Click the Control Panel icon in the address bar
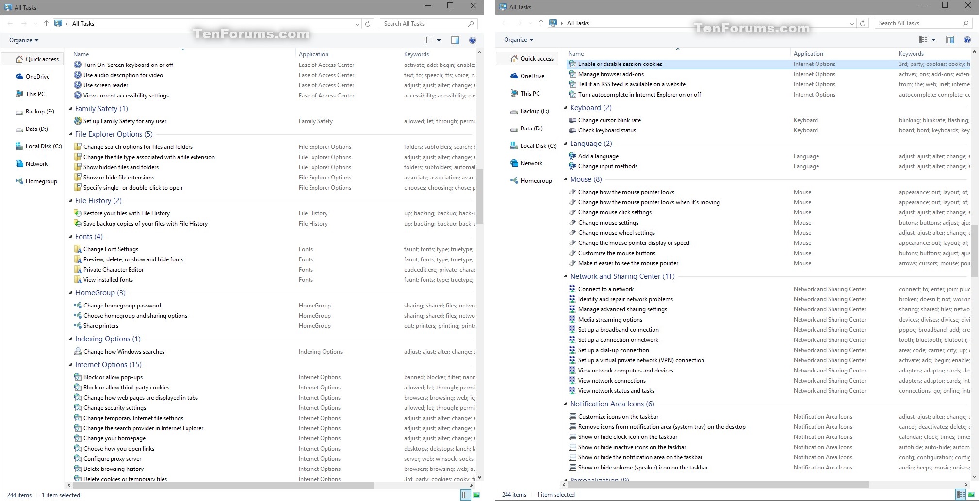The image size is (980, 501). [58, 23]
